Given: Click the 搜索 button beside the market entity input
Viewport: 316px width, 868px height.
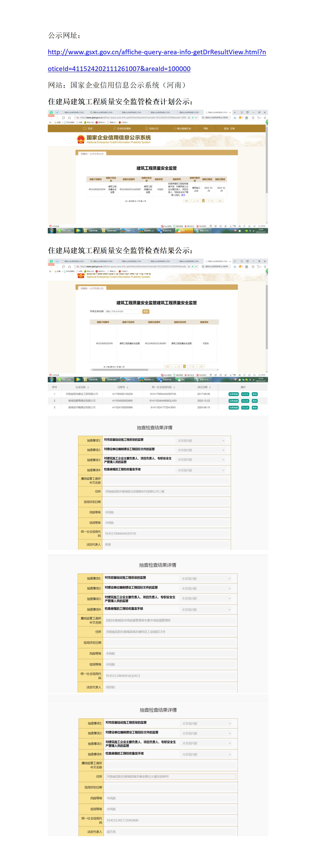Looking at the screenshot, I should [x=146, y=311].
